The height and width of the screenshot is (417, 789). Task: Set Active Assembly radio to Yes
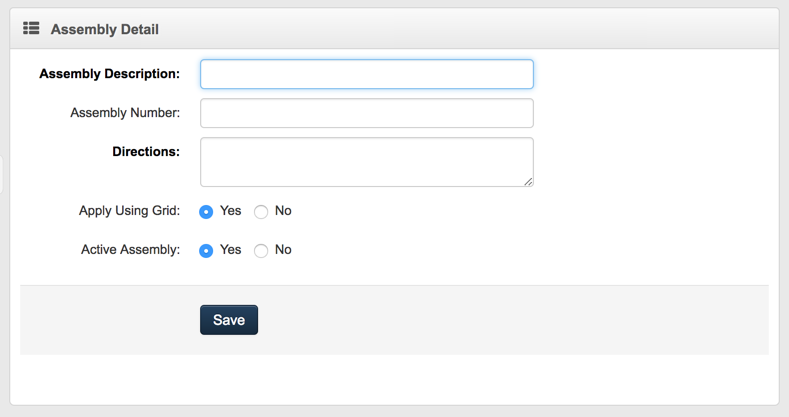coord(206,251)
